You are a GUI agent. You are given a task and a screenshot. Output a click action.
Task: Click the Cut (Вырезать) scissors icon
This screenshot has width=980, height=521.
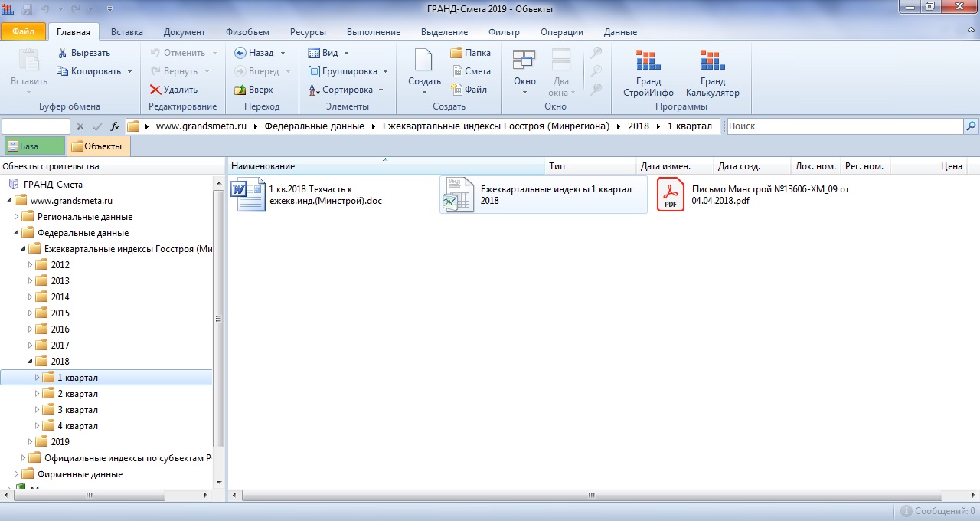63,53
